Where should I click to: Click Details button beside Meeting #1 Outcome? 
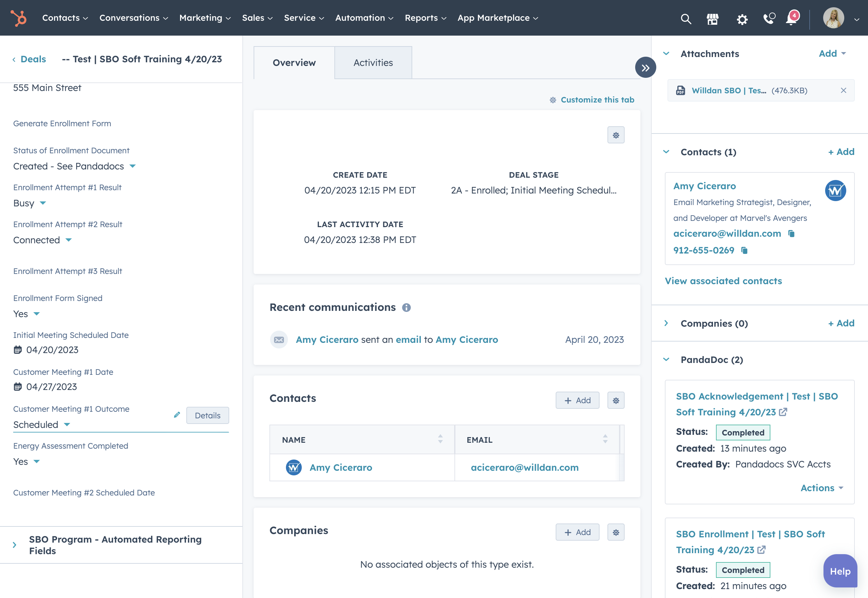(x=208, y=415)
